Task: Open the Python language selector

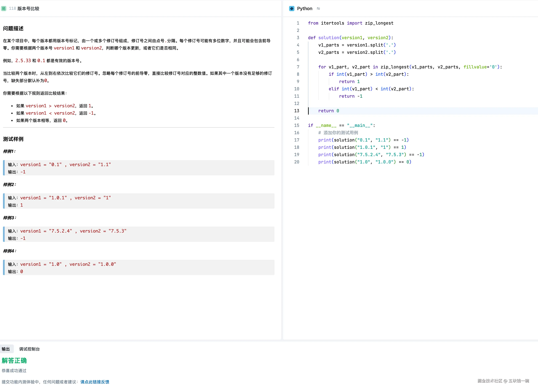Action: pos(305,8)
